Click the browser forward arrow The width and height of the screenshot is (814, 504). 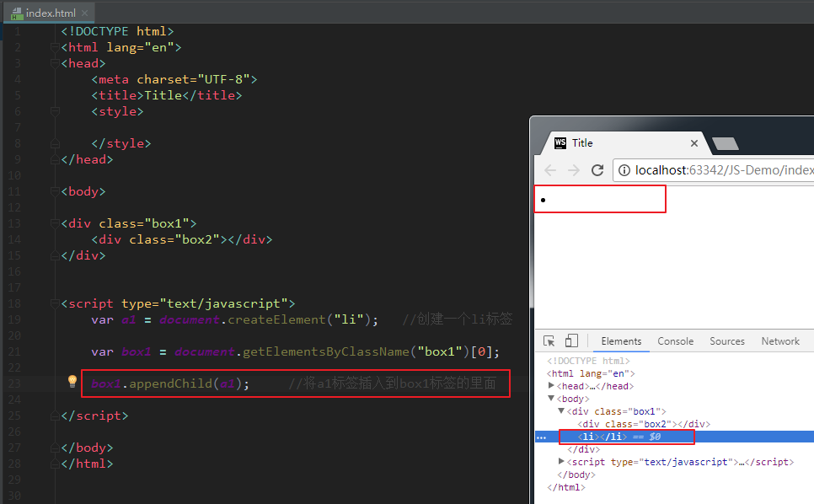coord(574,169)
